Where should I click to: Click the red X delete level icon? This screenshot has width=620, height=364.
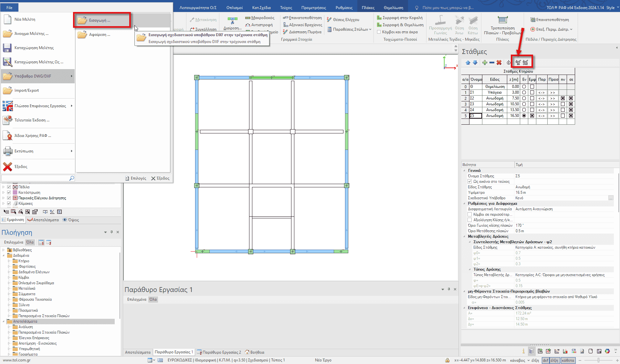click(x=499, y=63)
